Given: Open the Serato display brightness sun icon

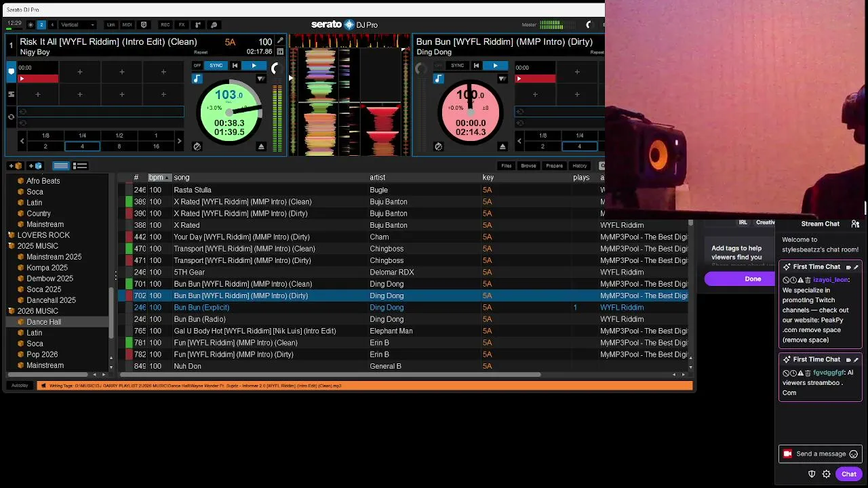Looking at the screenshot, I should (x=31, y=25).
